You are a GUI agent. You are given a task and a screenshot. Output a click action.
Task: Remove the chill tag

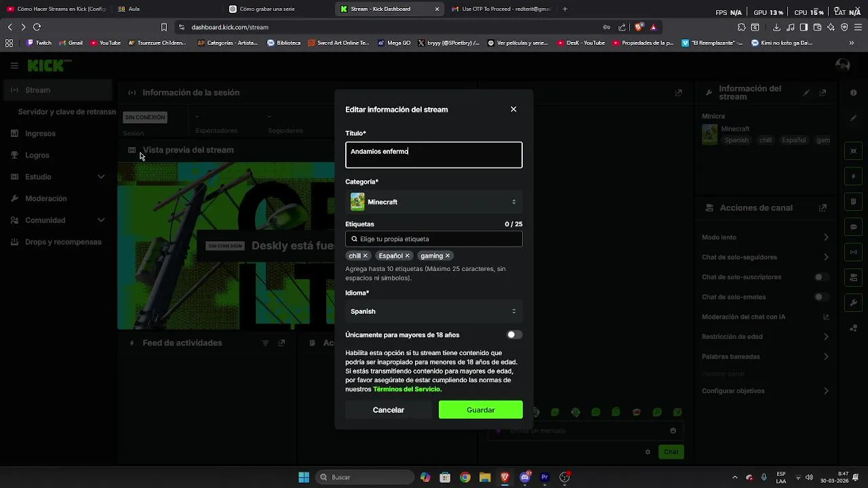coord(365,256)
